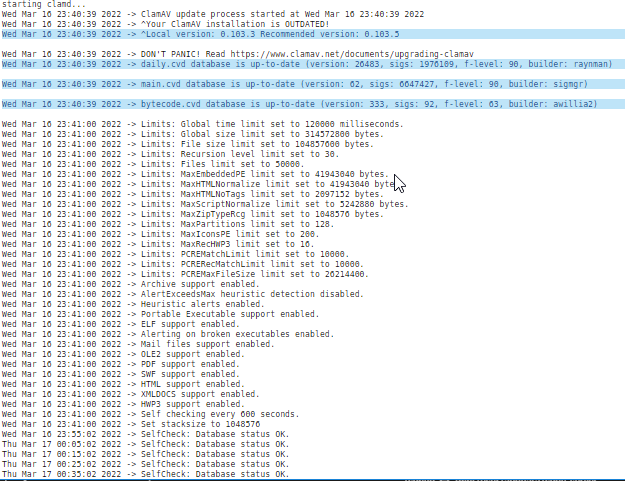
Task: Select the 'bytecode.cvd database is up-to-date' line
Action: coord(312,104)
